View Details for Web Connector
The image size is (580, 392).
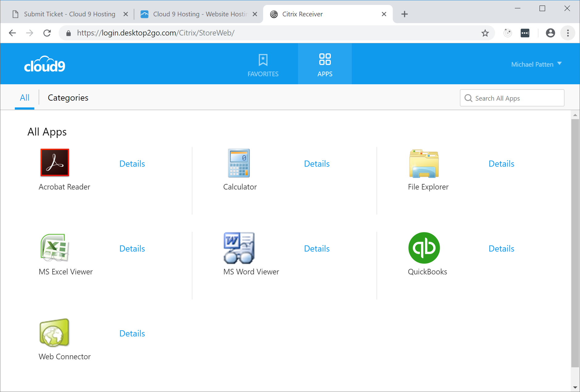[x=132, y=333]
